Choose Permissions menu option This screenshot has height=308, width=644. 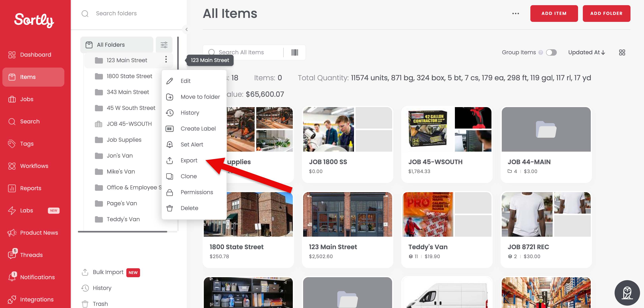pyautogui.click(x=194, y=192)
